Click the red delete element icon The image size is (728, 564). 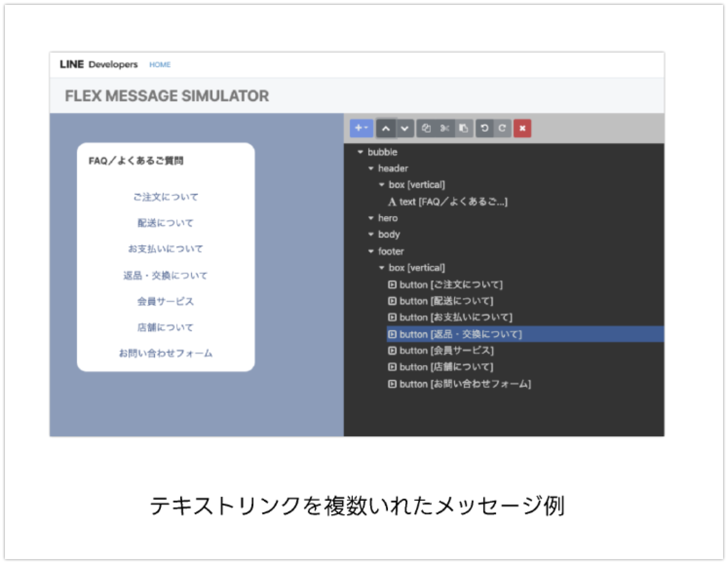[x=522, y=129]
